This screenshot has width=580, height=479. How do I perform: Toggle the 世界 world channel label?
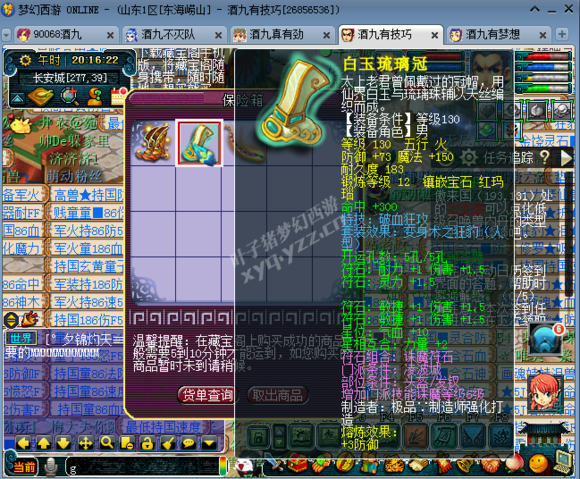pos(21,338)
